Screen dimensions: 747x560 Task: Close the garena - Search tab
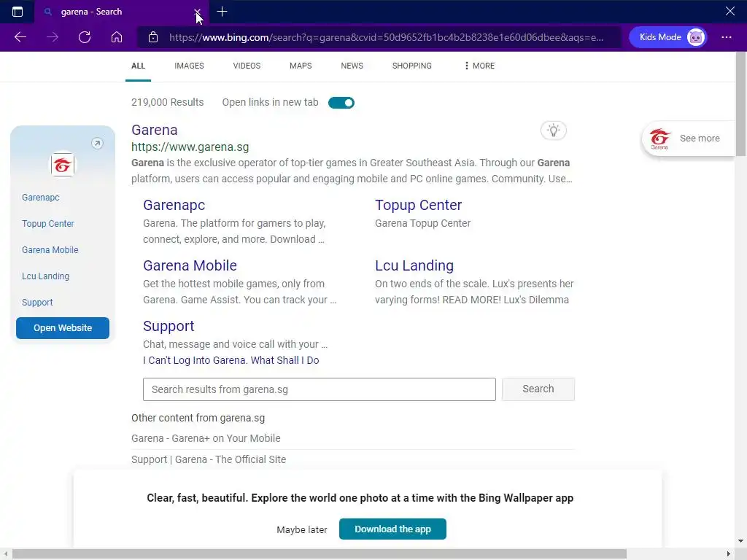pos(197,12)
